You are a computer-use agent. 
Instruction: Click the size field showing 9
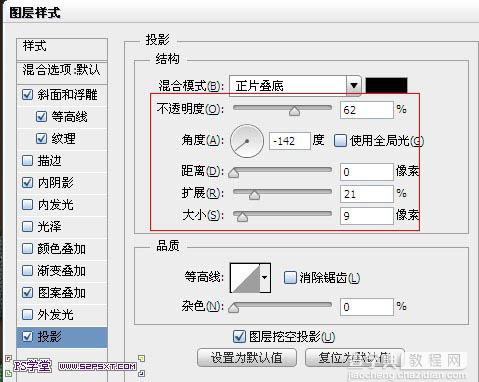[367, 216]
